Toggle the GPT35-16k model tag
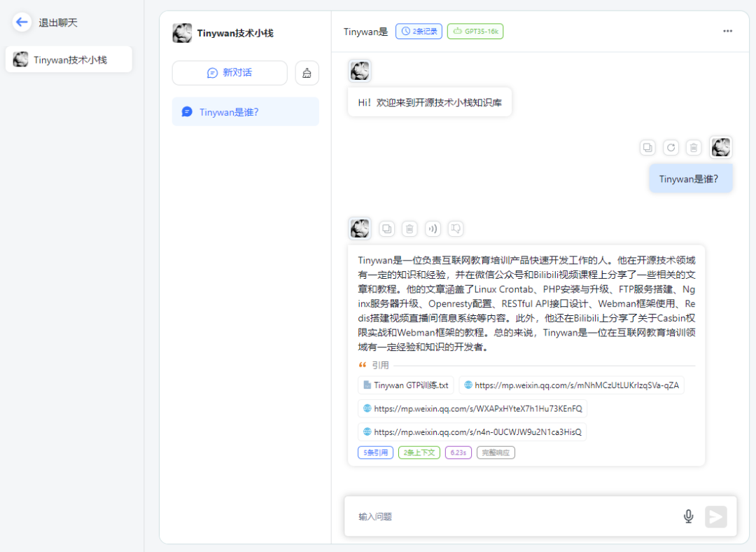Viewport: 756px width, 552px height. 475,31
